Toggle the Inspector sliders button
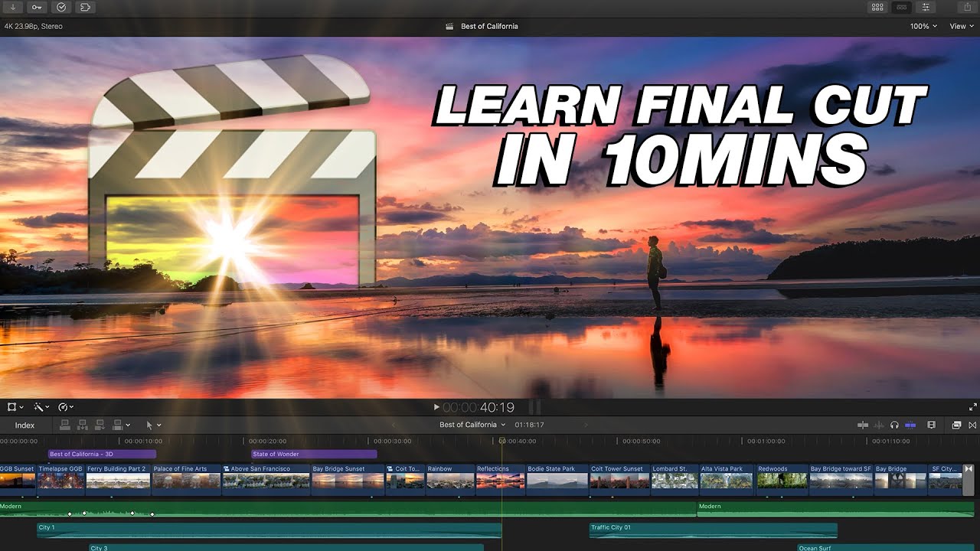The height and width of the screenshot is (551, 980). 926,7
